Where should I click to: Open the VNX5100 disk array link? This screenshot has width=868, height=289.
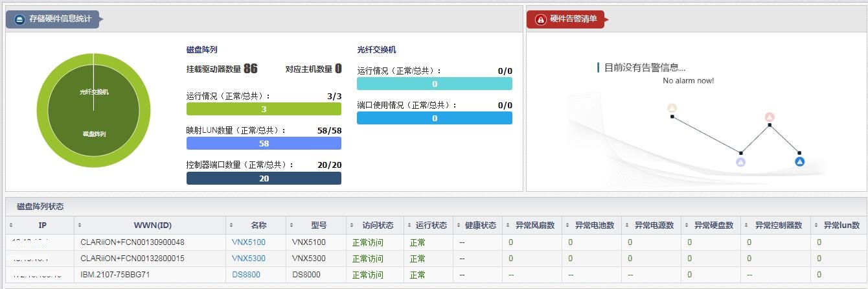248,242
